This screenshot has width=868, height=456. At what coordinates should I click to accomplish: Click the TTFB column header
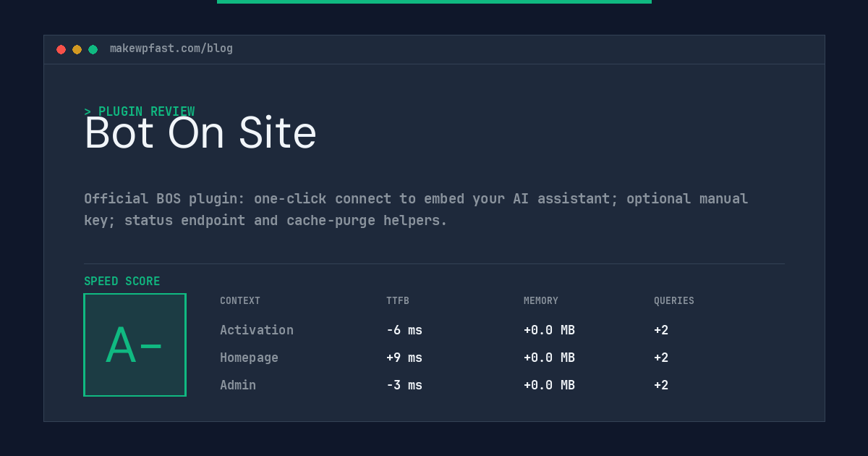tap(398, 301)
